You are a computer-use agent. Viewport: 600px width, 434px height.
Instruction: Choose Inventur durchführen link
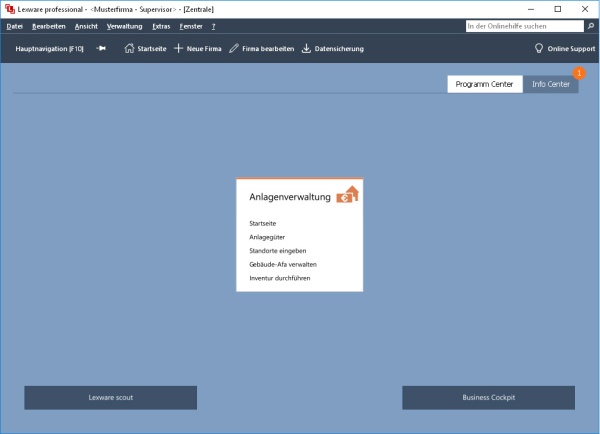[280, 278]
